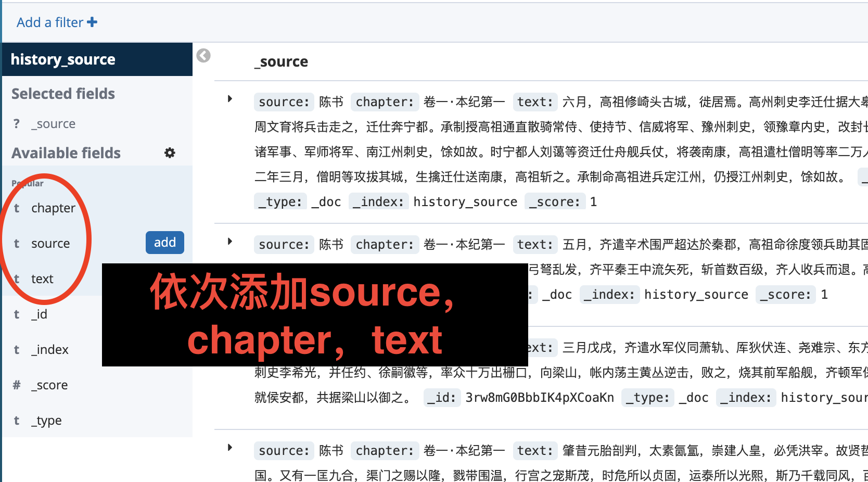Expand the document row starting 肇昔元胎剖判
The height and width of the screenshot is (482, 868).
[230, 448]
